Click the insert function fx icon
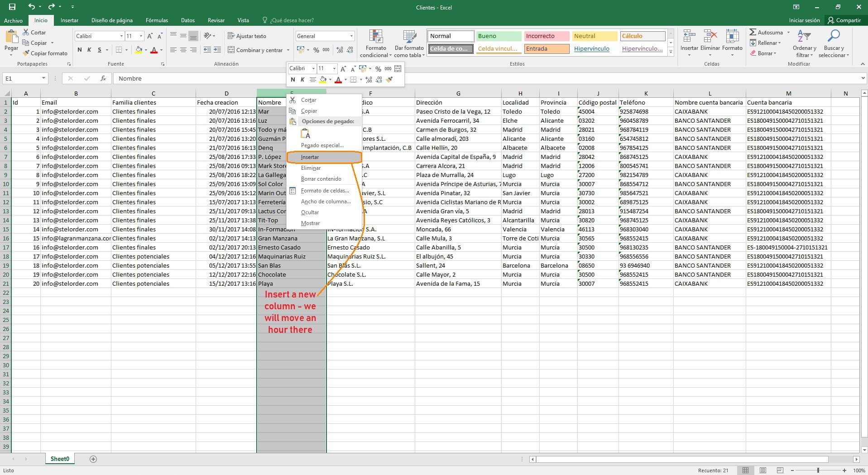Viewport: 868px width, 475px height. (x=103, y=78)
